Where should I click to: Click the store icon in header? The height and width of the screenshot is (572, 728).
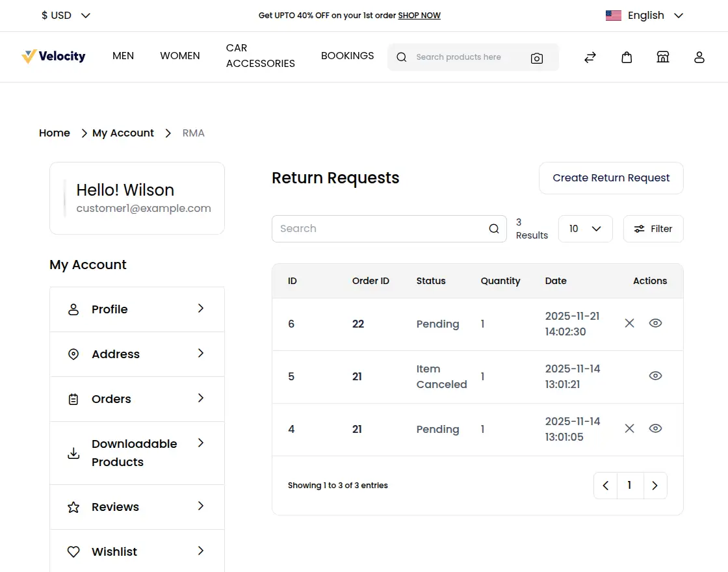tap(663, 57)
